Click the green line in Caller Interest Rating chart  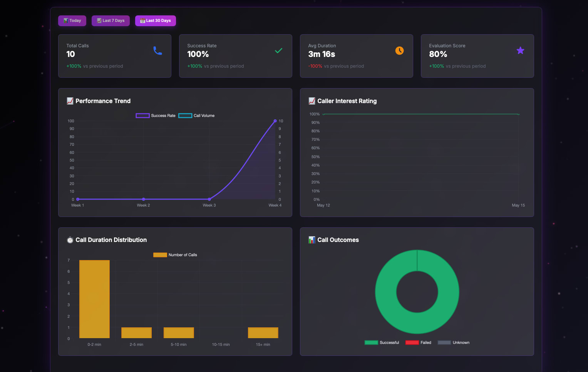click(420, 114)
